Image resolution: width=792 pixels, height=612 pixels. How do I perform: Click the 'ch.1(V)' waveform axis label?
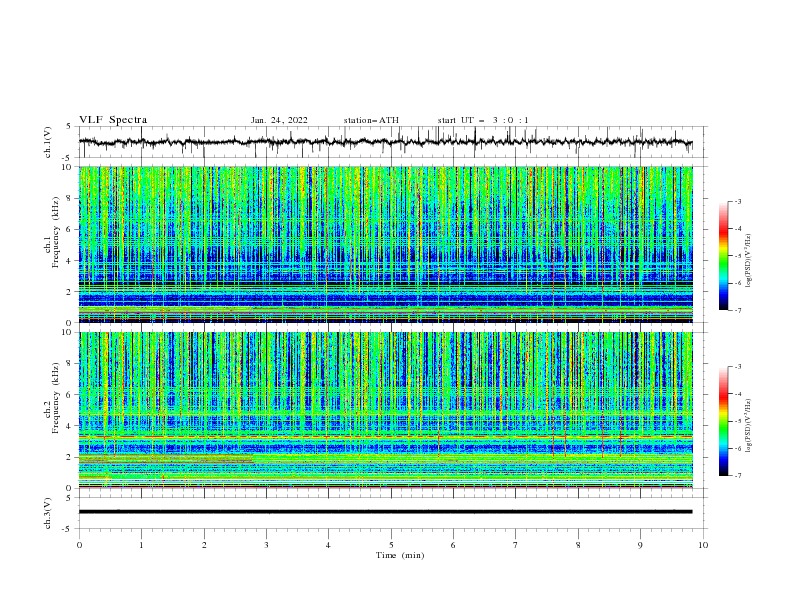[48, 142]
